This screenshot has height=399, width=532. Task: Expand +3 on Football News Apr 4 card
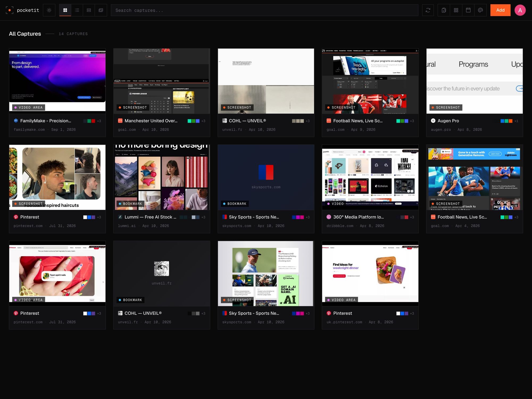pos(516,217)
